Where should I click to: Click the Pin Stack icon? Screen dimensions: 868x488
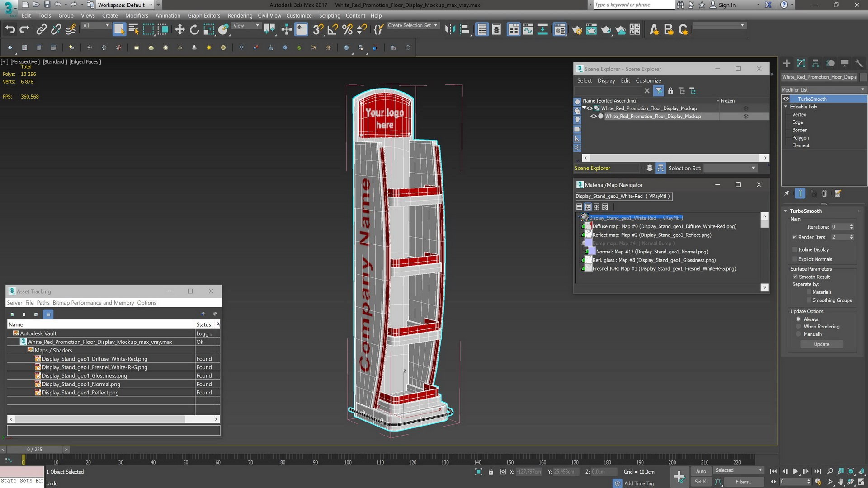click(787, 193)
